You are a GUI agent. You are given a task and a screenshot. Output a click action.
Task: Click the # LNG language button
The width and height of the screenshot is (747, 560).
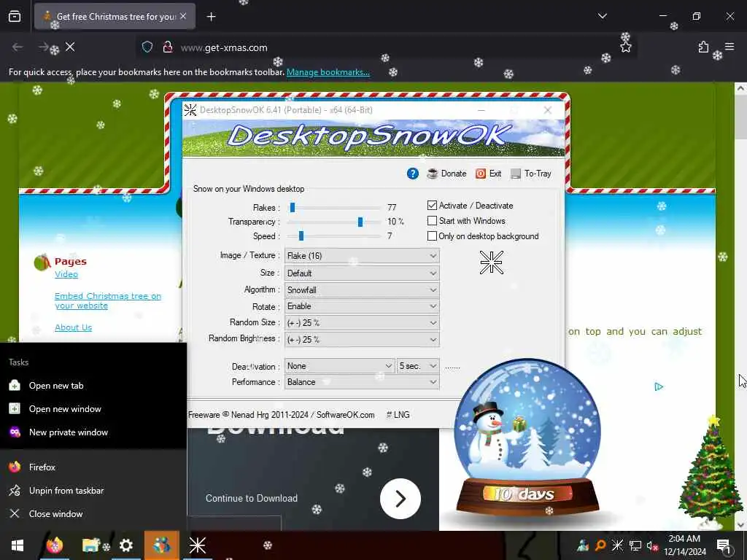398,415
